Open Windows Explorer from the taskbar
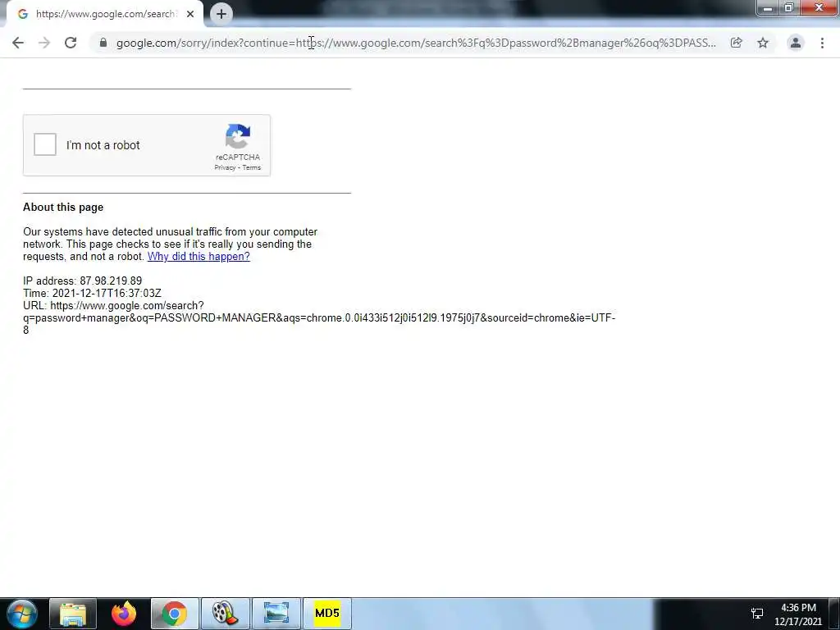This screenshot has height=630, width=840. pyautogui.click(x=73, y=614)
